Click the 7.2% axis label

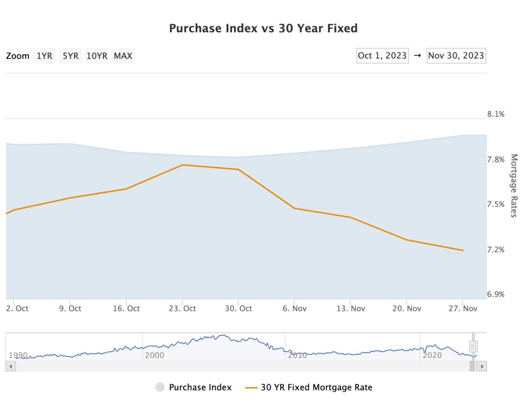point(496,250)
